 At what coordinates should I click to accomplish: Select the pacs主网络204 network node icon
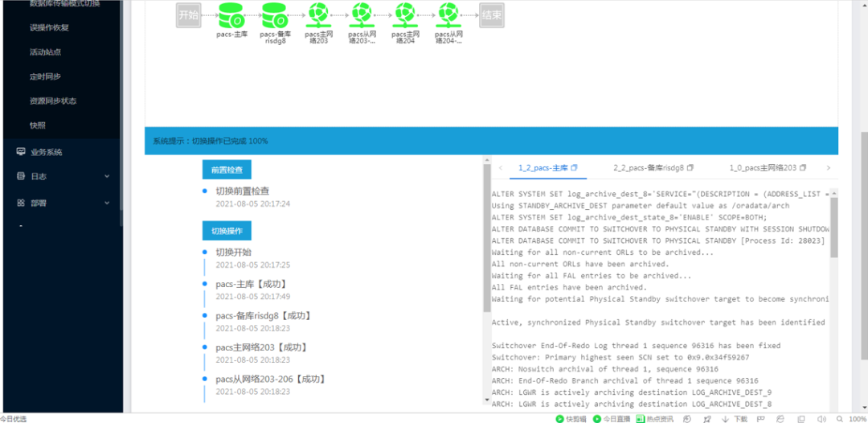click(404, 14)
